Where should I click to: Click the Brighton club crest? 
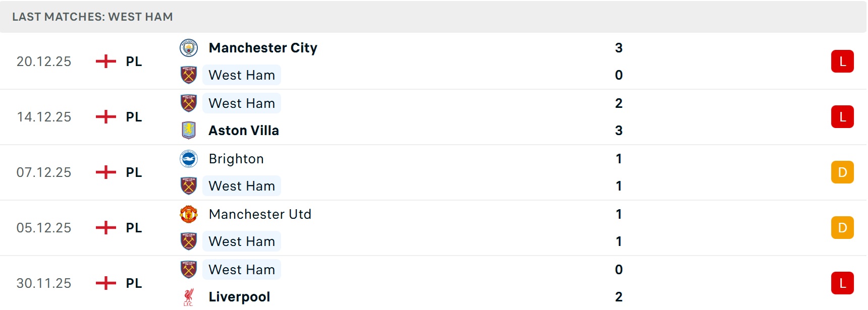point(189,159)
